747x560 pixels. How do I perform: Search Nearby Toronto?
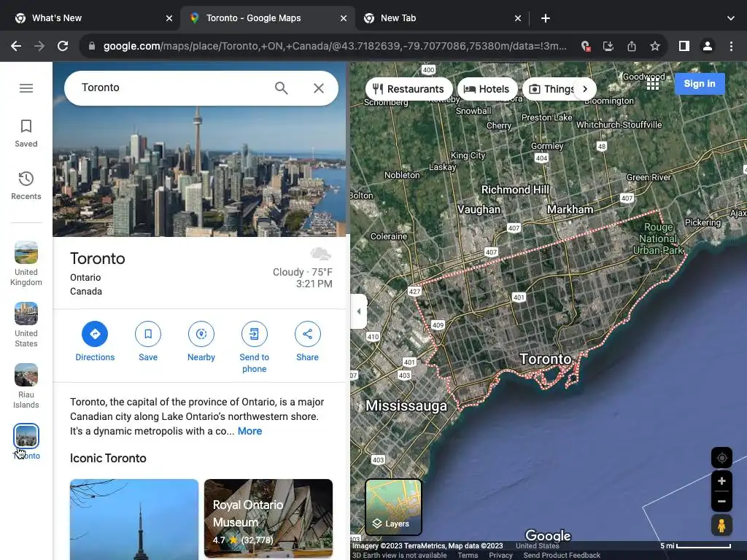coord(201,341)
